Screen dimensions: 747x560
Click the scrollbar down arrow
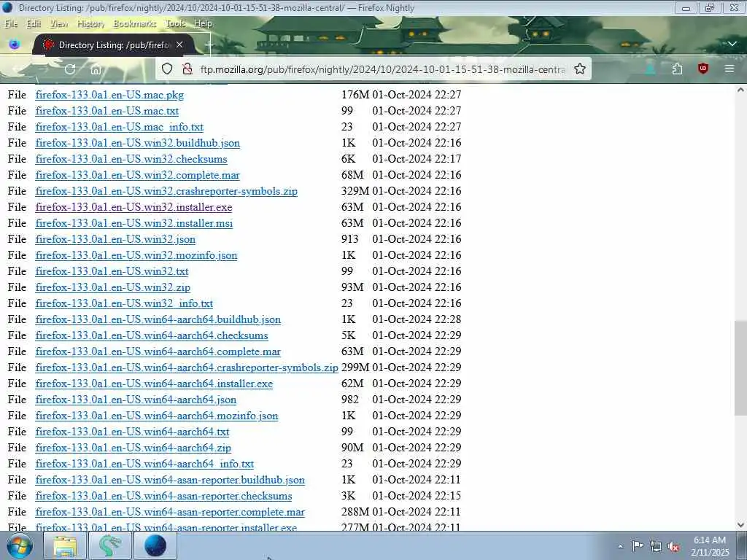(740, 525)
